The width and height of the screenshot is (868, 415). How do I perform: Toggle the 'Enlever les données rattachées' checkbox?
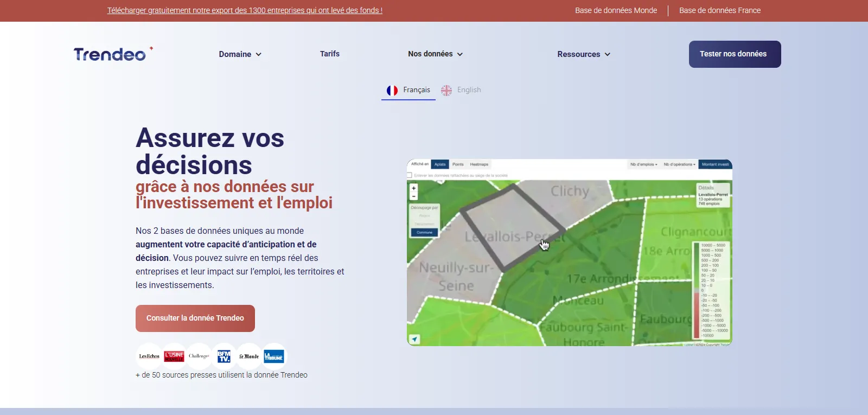click(410, 175)
